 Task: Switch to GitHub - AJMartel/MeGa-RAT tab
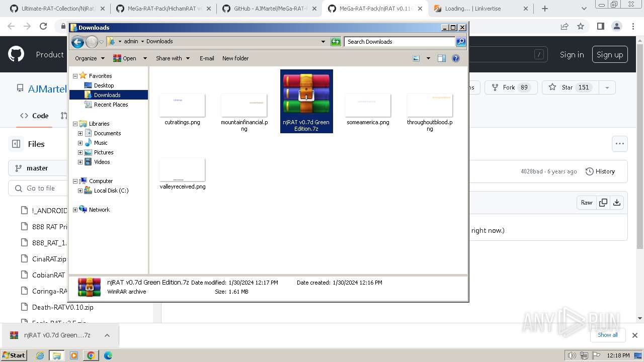pyautogui.click(x=269, y=9)
